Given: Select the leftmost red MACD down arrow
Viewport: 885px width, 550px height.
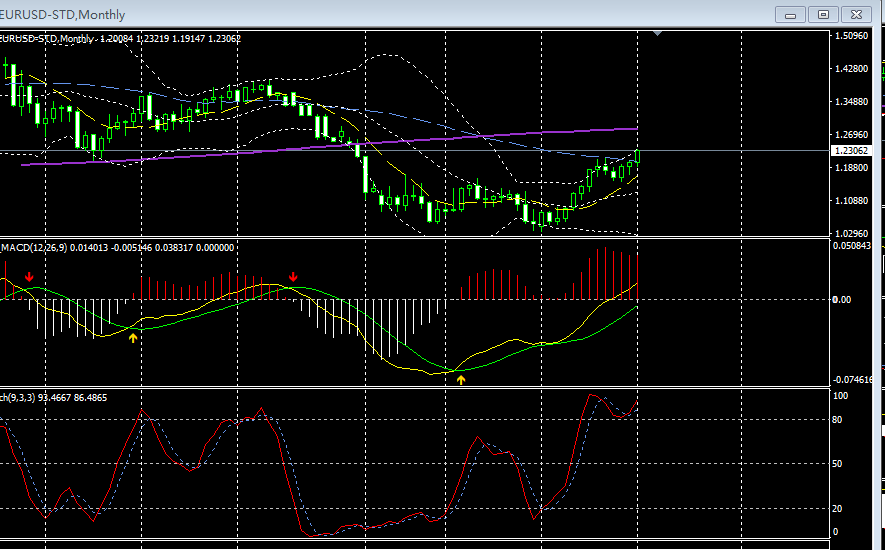Looking at the screenshot, I should click(x=29, y=276).
